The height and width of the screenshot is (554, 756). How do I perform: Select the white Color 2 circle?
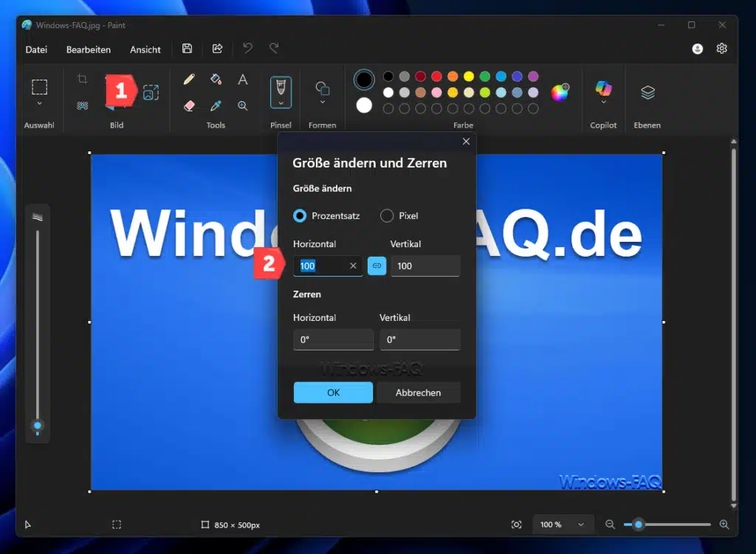(x=364, y=105)
